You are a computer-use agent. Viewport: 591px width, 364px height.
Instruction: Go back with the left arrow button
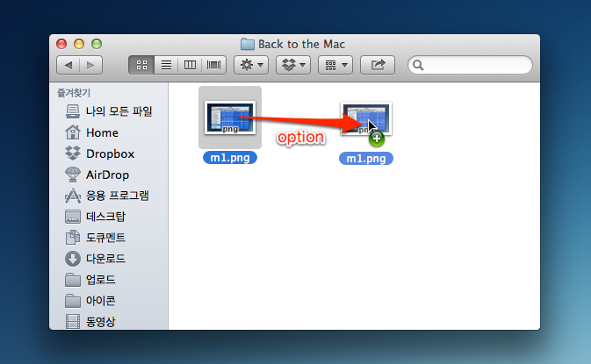click(x=68, y=65)
